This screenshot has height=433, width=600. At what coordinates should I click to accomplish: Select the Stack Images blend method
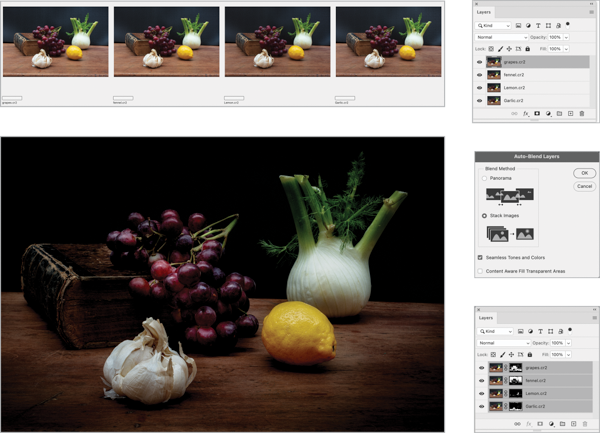pos(484,216)
